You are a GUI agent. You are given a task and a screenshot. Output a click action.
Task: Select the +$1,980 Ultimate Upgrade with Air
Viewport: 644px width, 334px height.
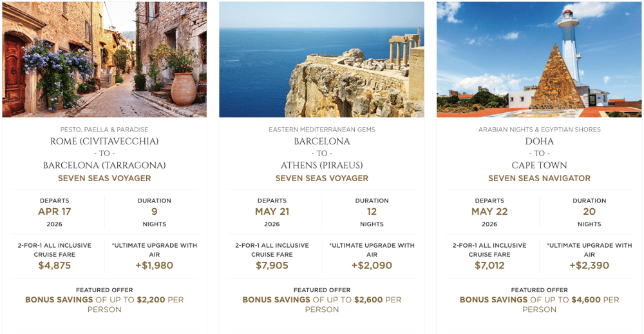click(155, 266)
